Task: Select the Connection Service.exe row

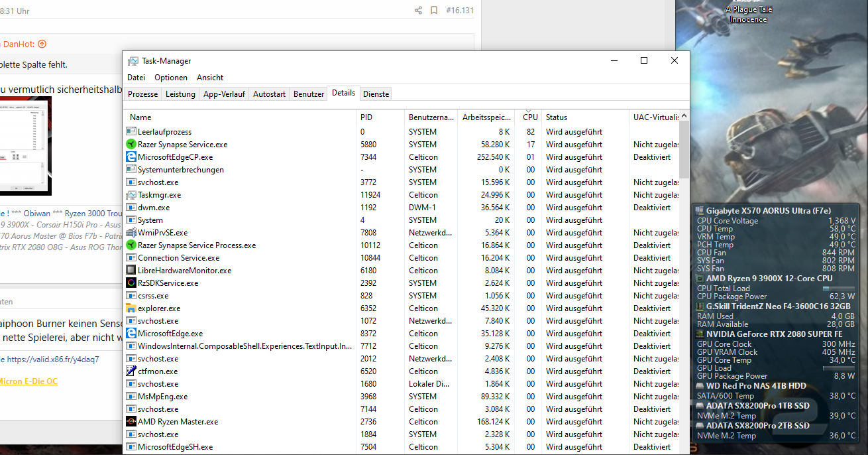Action: (x=402, y=257)
